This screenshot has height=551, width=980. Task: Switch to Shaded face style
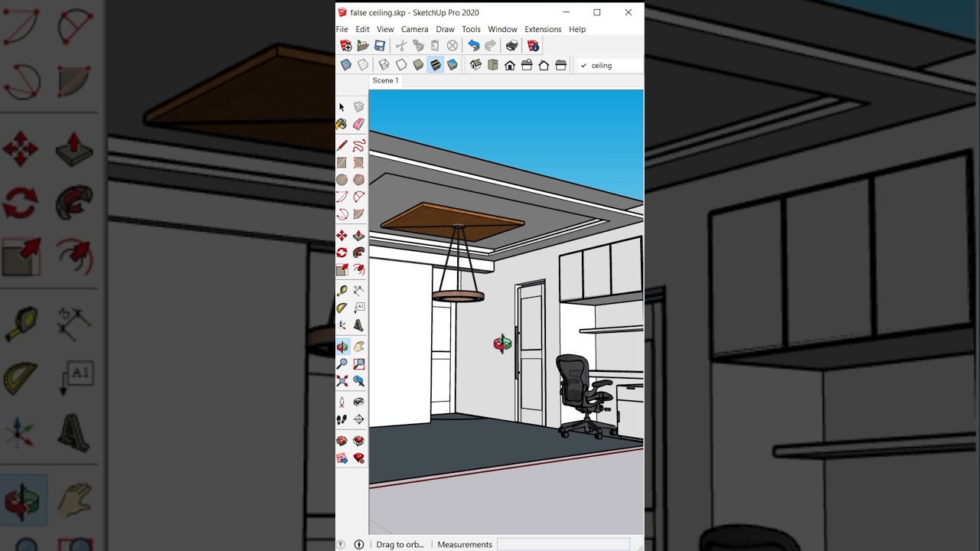click(x=418, y=65)
